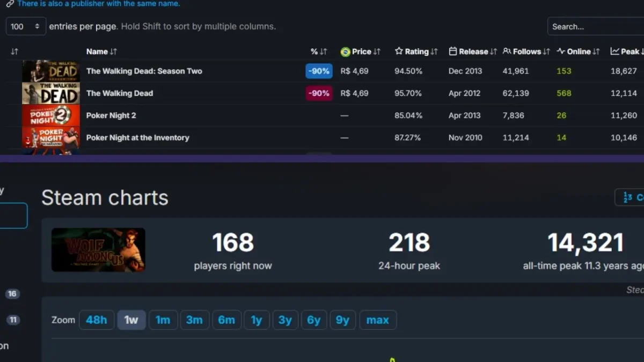Click the activity icon in the Online header
This screenshot has width=644, height=362.
click(x=560, y=51)
